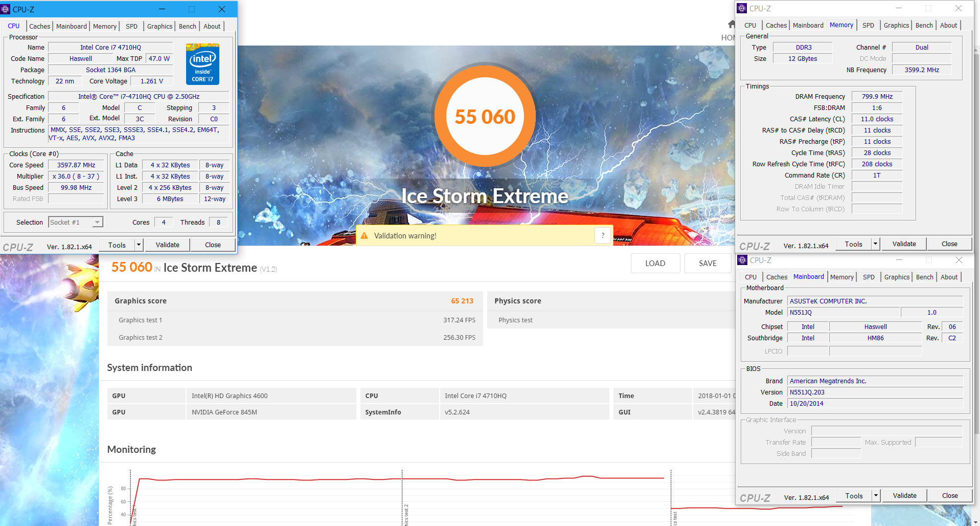The image size is (980, 526).
Task: Open SPD tab in CPU window
Action: coord(132,26)
